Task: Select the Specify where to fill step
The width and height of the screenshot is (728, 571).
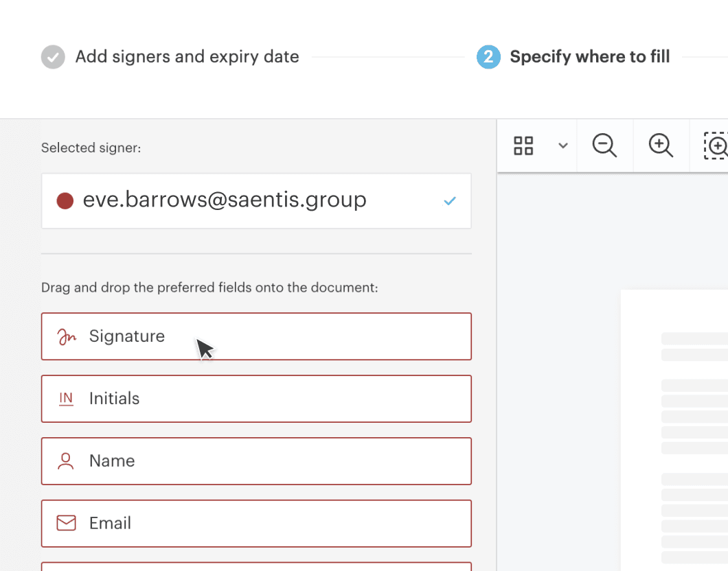Action: pos(590,57)
